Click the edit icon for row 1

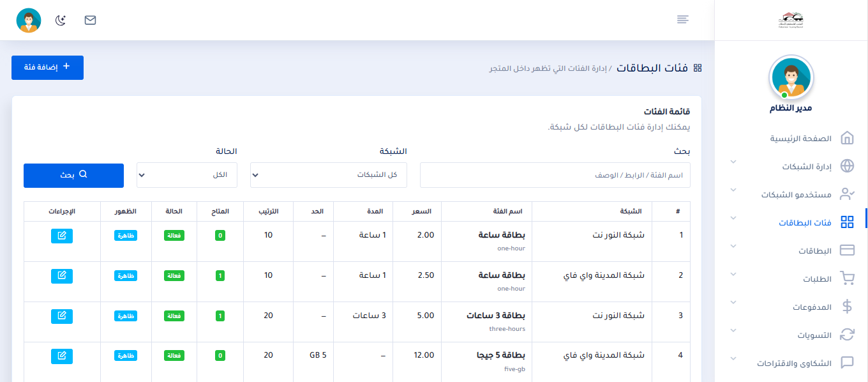[x=62, y=236]
